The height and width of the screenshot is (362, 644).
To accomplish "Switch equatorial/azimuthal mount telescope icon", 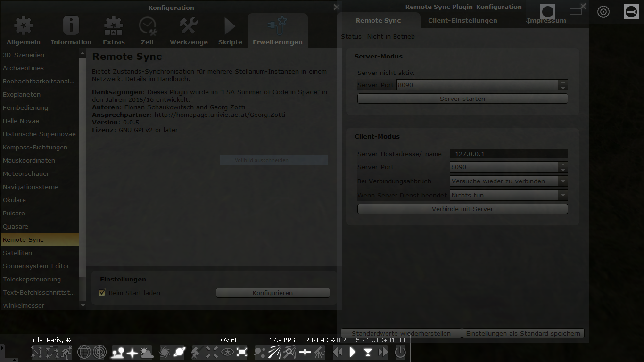I will click(198, 352).
